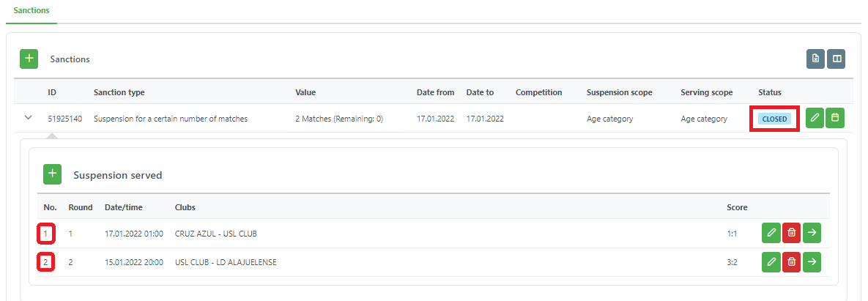Image resolution: width=868 pixels, height=301 pixels.
Task: Edit sanction 51925140 with the pencil icon
Action: [815, 118]
